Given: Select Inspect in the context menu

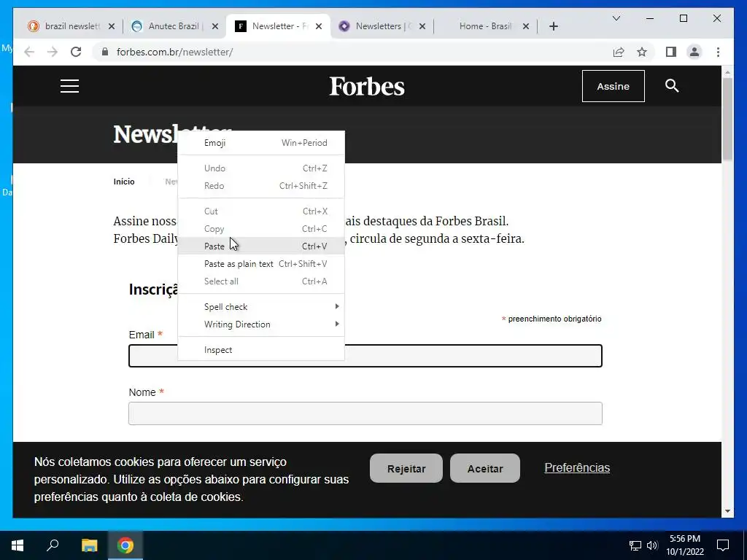Looking at the screenshot, I should click(x=261, y=350).
